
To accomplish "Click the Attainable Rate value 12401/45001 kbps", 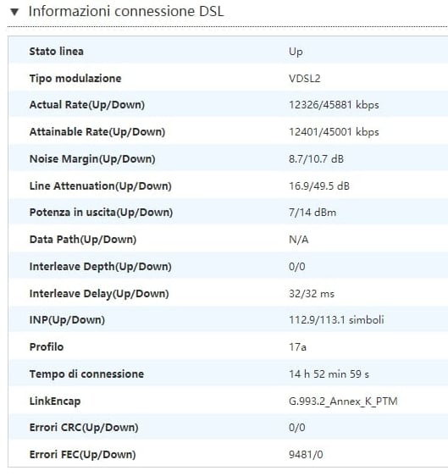I will (334, 132).
